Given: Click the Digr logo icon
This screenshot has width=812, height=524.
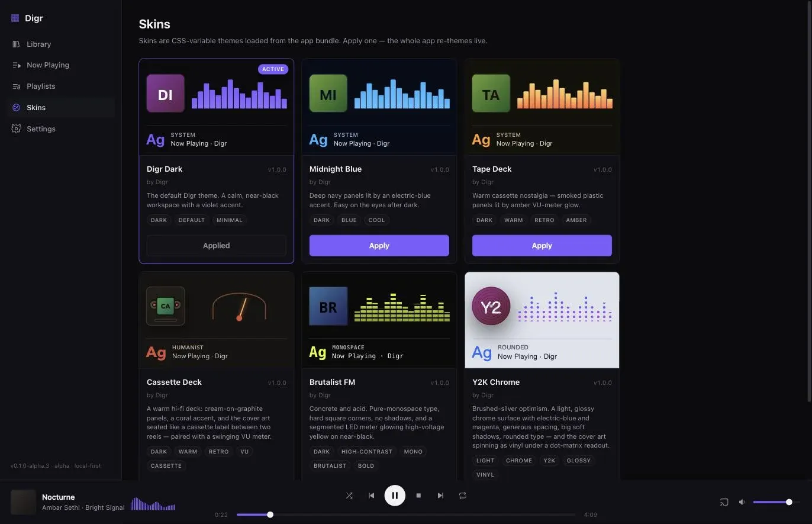Looking at the screenshot, I should [x=15, y=18].
